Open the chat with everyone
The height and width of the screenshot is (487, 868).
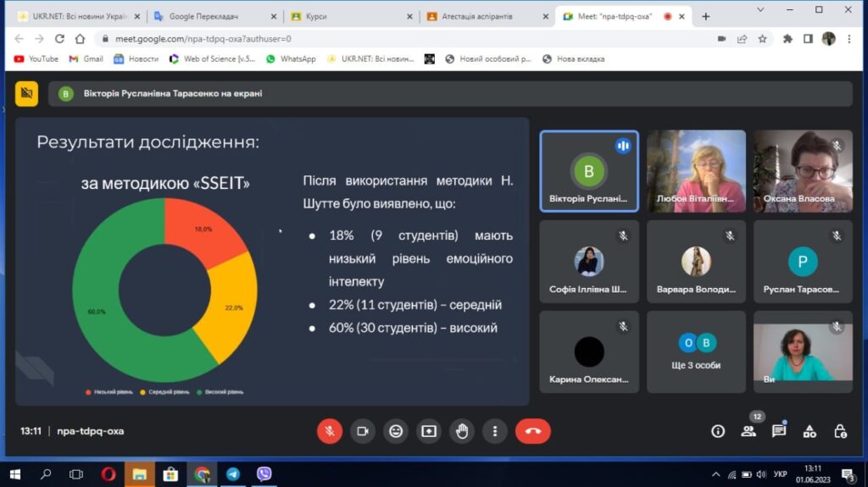(779, 431)
